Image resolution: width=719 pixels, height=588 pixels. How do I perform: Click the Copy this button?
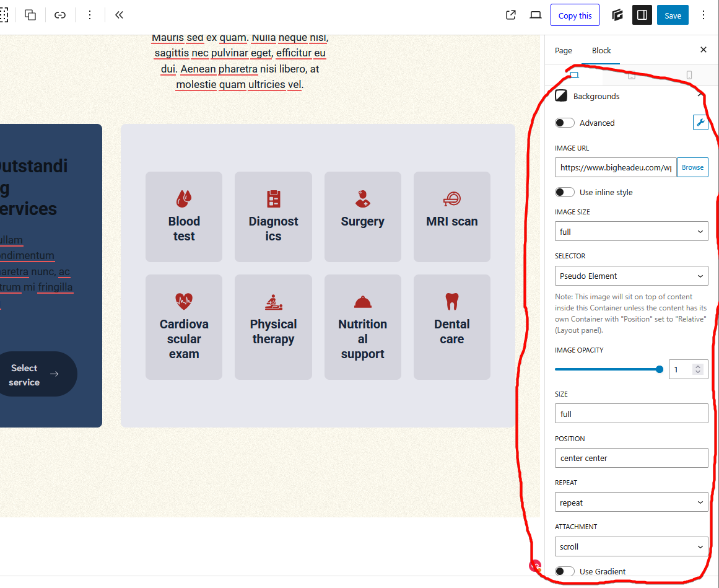coord(575,15)
